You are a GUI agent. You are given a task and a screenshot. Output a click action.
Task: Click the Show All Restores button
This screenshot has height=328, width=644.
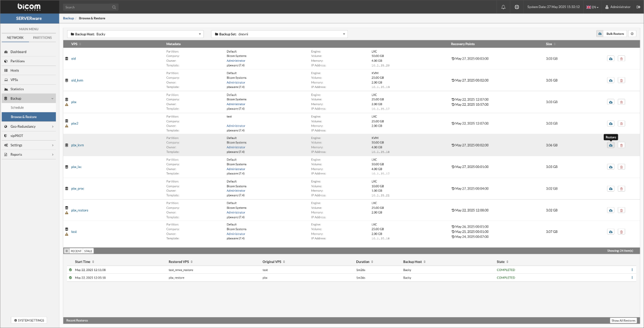pos(623,320)
